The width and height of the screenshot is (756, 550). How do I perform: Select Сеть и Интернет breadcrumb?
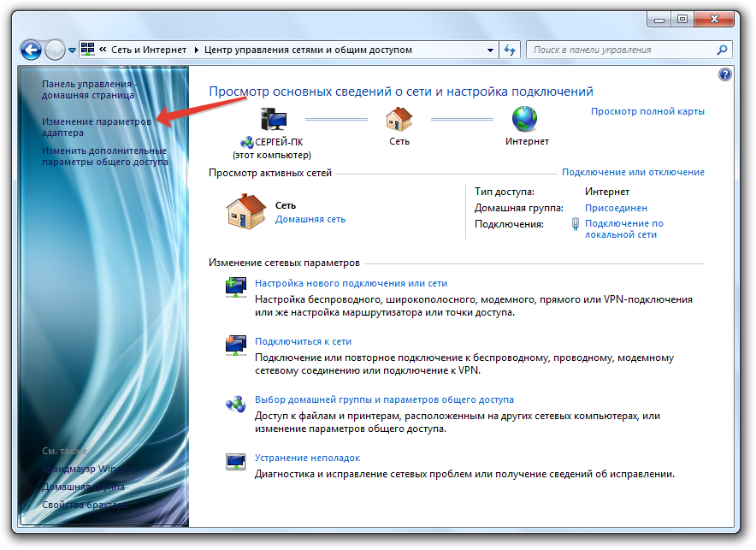point(151,50)
